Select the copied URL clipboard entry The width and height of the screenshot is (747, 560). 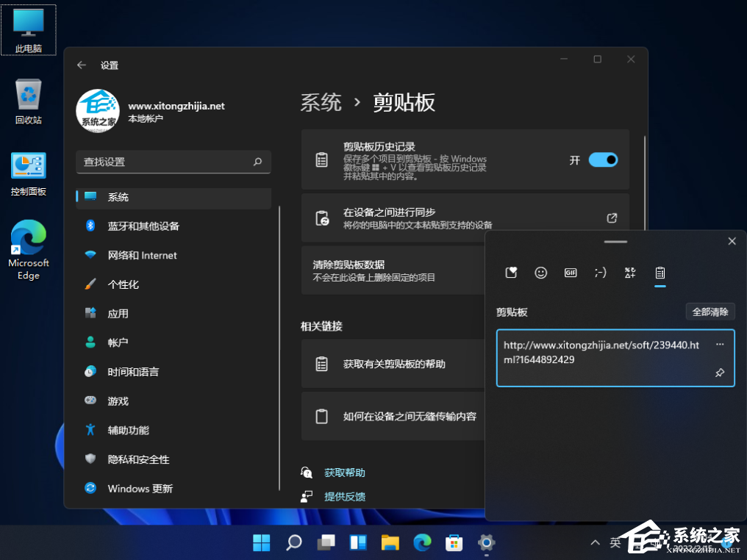615,358
